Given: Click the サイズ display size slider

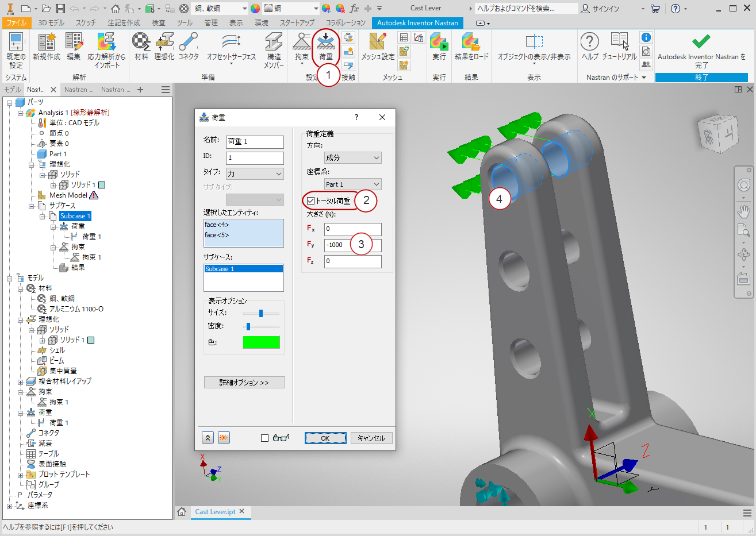Looking at the screenshot, I should tap(261, 313).
